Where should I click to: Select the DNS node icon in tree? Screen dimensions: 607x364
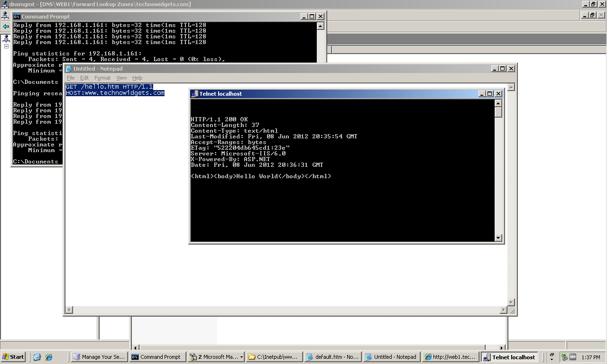[6, 38]
